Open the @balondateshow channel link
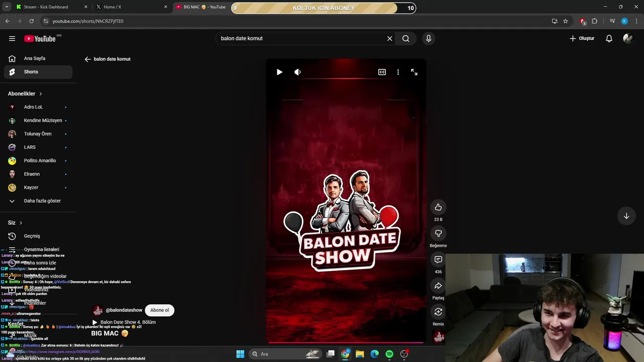This screenshot has width=644, height=362. tap(124, 310)
